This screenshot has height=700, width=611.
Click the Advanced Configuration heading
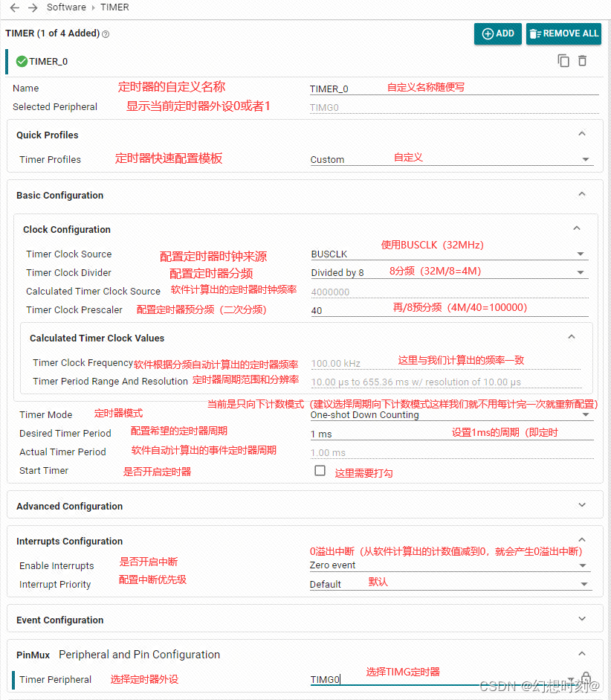pyautogui.click(x=70, y=507)
